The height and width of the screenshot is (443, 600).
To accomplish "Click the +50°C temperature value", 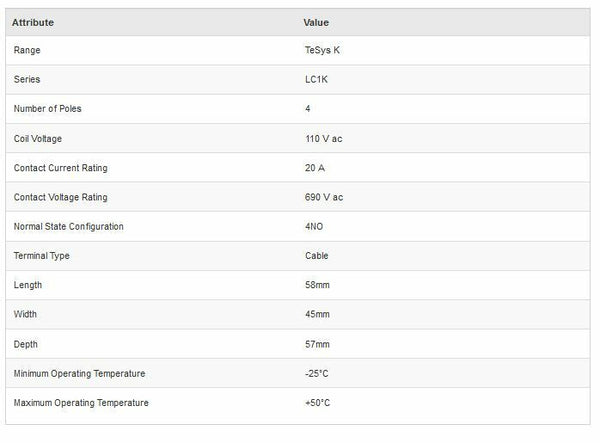I will tap(318, 403).
